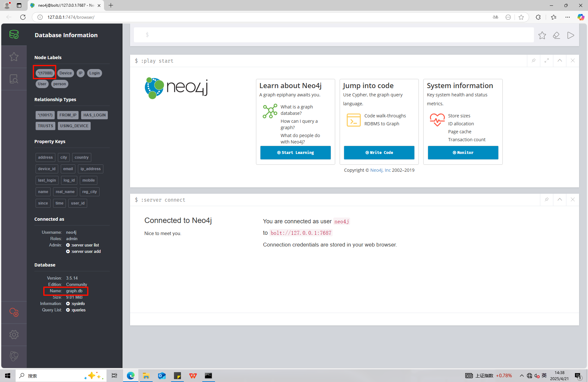Open the Documents search sidebar panel
Screen dimensions: 588x382
click(14, 79)
